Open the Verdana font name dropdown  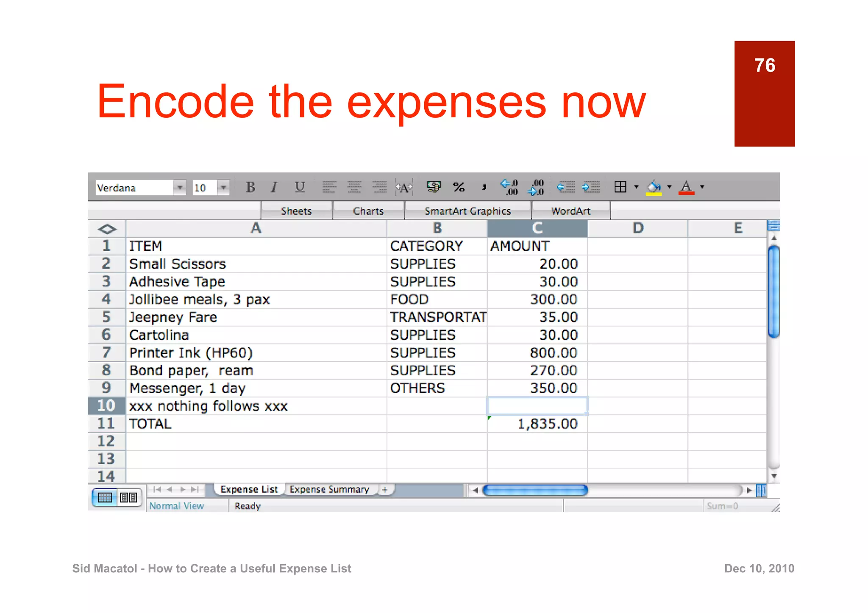(180, 187)
